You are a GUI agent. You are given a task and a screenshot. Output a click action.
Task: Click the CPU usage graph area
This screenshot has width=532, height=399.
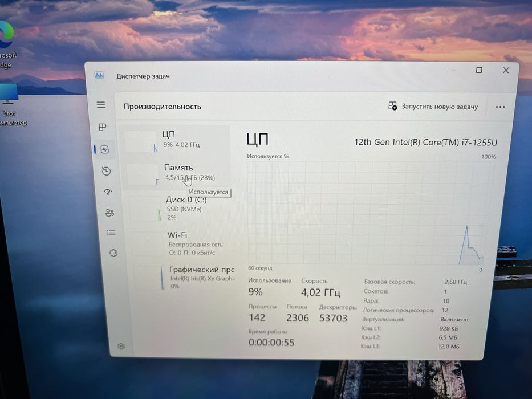click(370, 213)
